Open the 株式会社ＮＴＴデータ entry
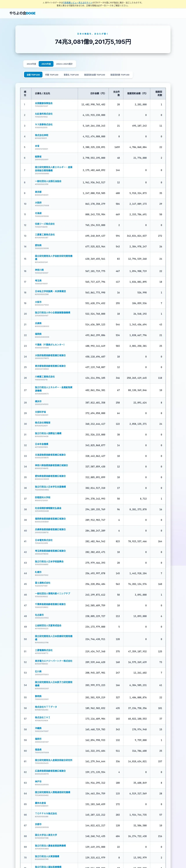This screenshot has height=868, width=186. coord(46,707)
